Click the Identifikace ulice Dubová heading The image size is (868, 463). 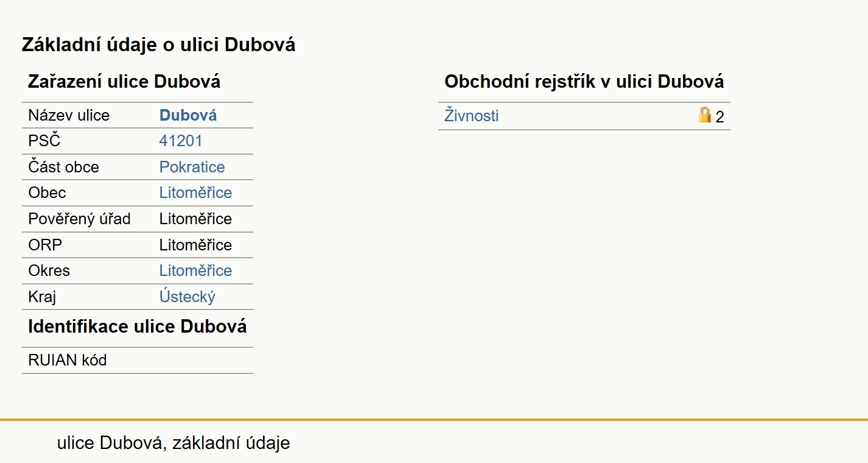(138, 326)
